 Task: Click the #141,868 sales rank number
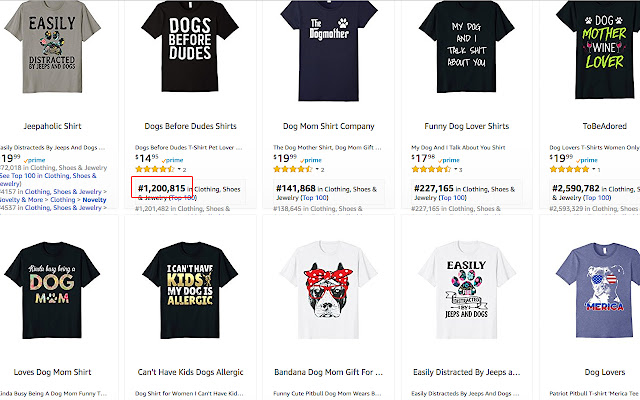299,188
